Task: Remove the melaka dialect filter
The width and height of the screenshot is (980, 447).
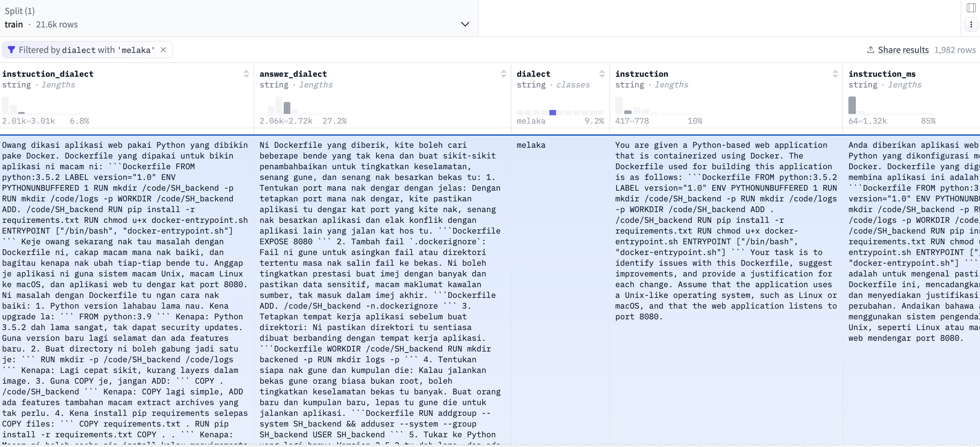Action: pos(163,50)
